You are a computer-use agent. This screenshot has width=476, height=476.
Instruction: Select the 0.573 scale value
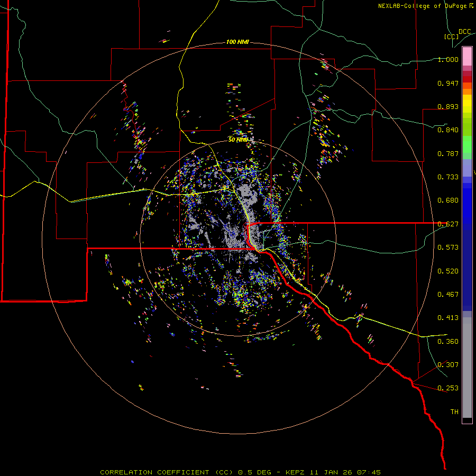point(448,248)
